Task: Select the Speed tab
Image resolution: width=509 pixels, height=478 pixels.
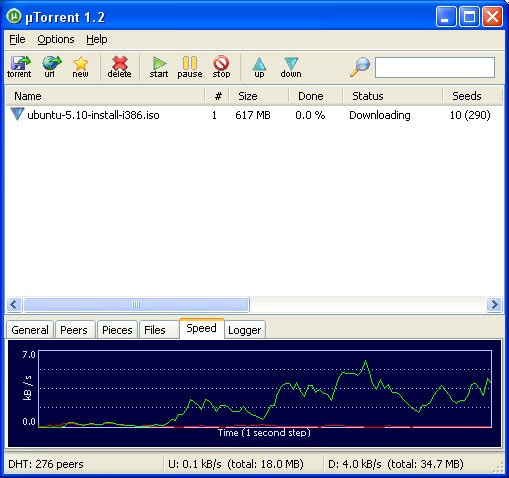Action: (x=201, y=328)
